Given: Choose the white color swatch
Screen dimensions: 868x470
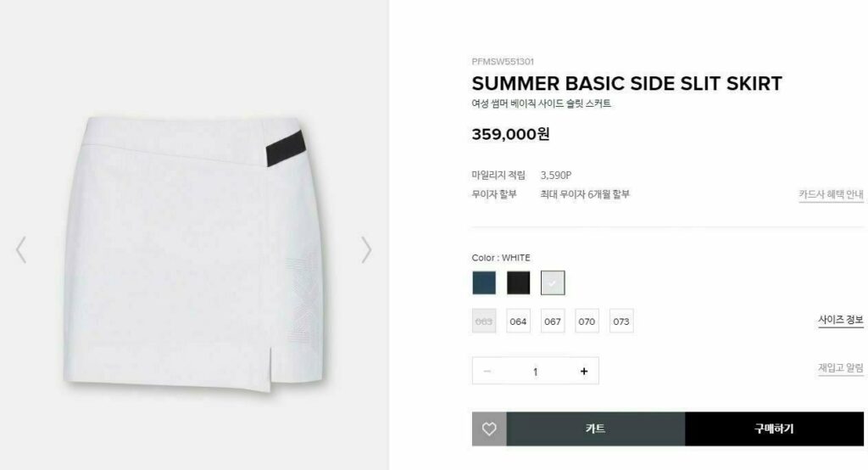Looking at the screenshot, I should click(x=553, y=283).
